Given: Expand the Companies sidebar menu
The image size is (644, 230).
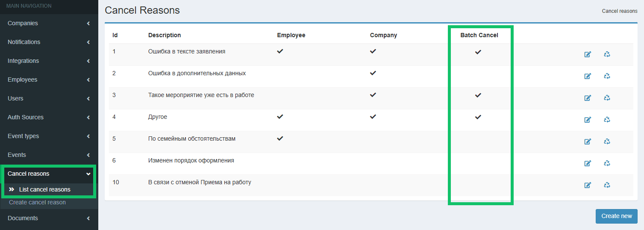Looking at the screenshot, I should pyautogui.click(x=49, y=23).
